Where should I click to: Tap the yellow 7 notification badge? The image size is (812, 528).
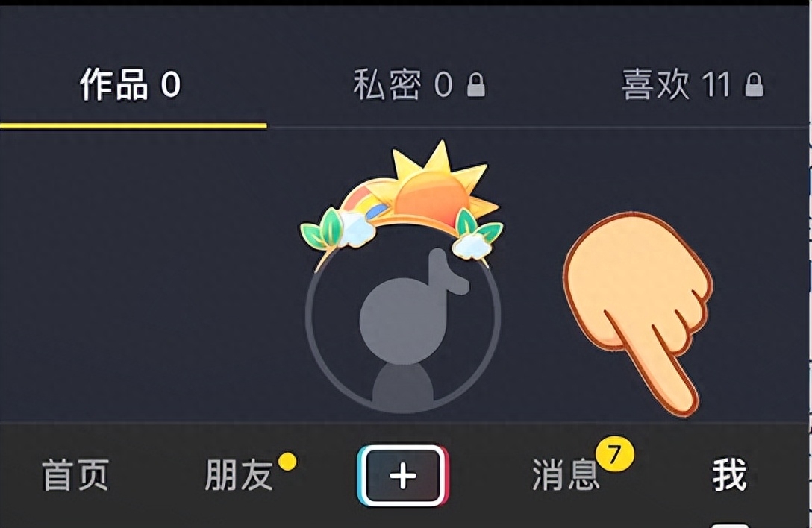615,454
